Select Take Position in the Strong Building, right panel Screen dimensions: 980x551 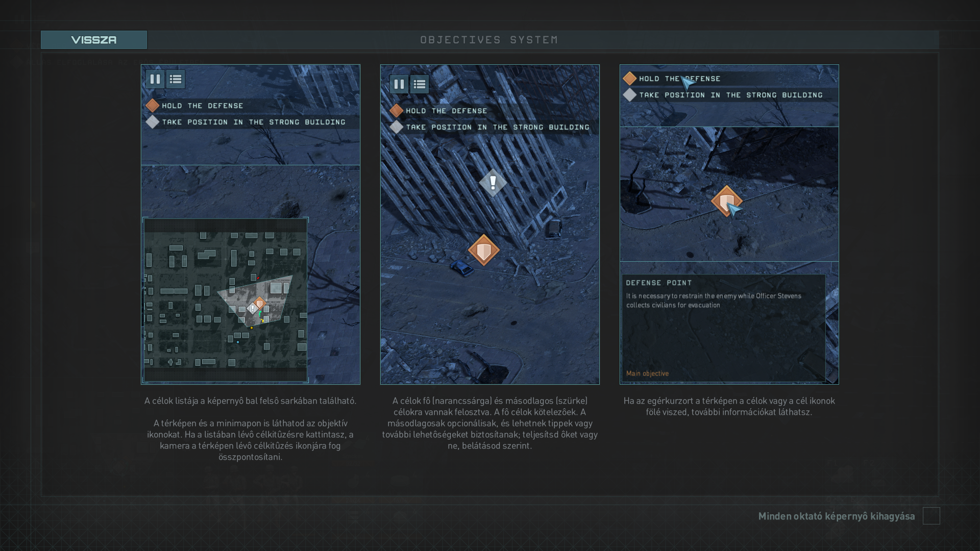click(x=730, y=95)
